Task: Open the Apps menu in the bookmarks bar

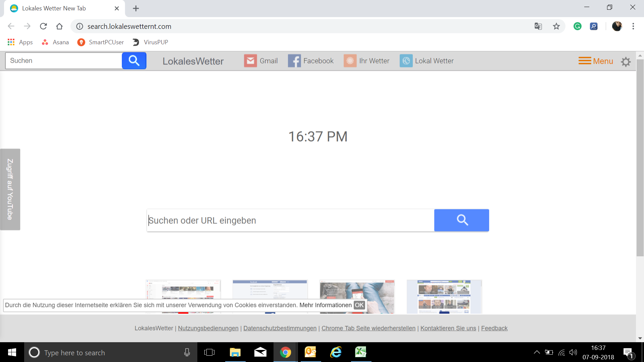Action: pyautogui.click(x=20, y=42)
